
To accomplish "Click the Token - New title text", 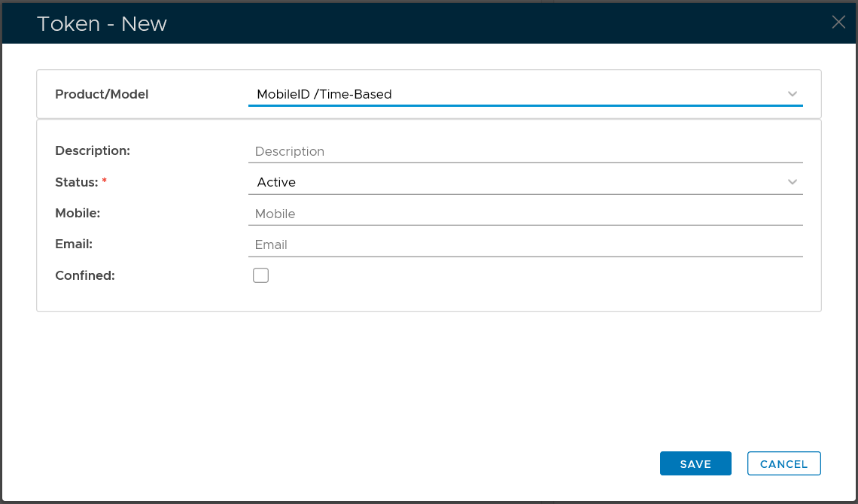I will point(102,23).
